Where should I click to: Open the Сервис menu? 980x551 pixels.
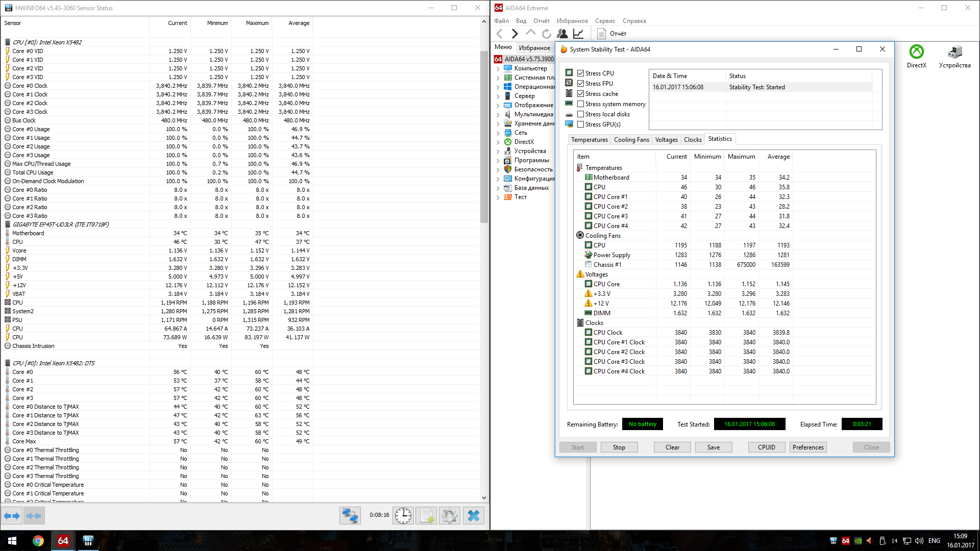[x=605, y=21]
